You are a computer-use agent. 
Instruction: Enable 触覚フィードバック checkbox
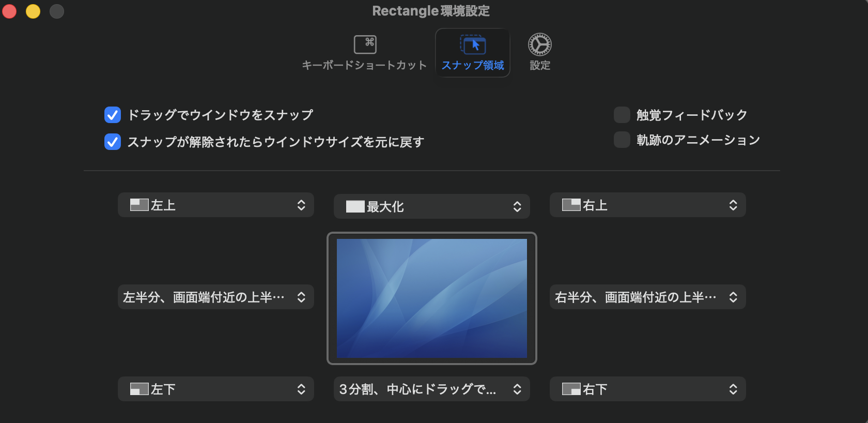(x=622, y=115)
